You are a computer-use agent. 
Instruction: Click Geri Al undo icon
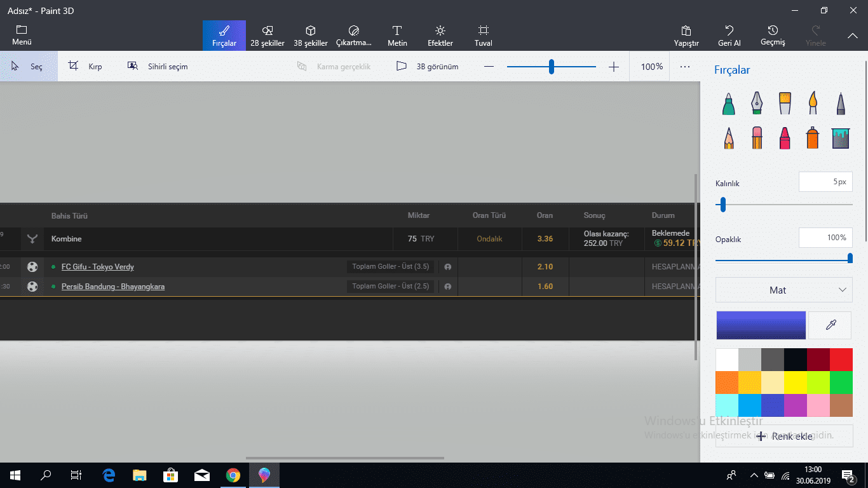click(729, 36)
